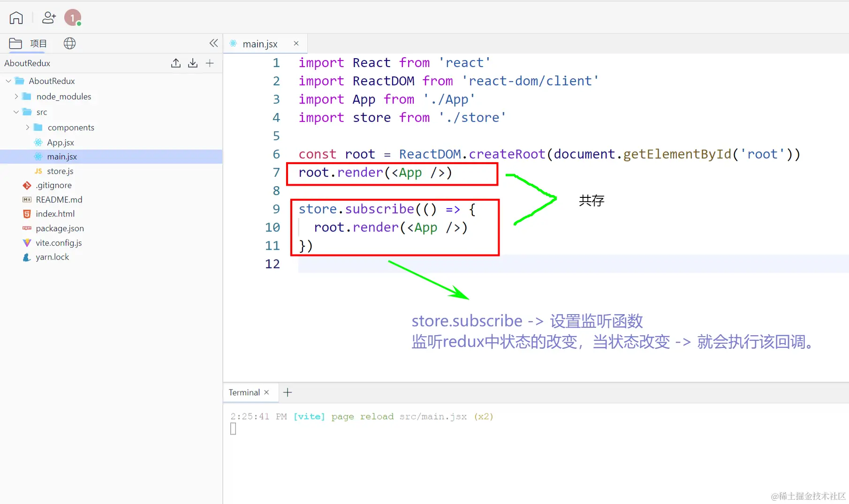The image size is (849, 504).
Task: Click store.subscribe on line 9
Action: [x=356, y=209]
